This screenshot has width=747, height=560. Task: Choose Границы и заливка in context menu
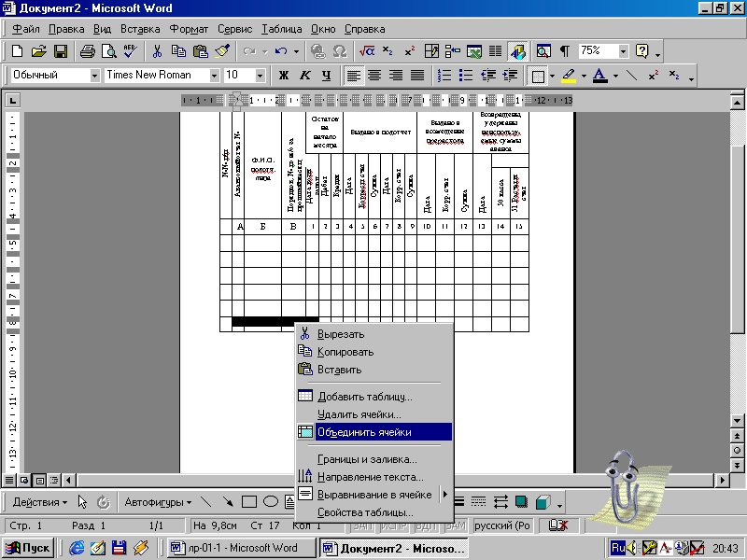coord(374,459)
